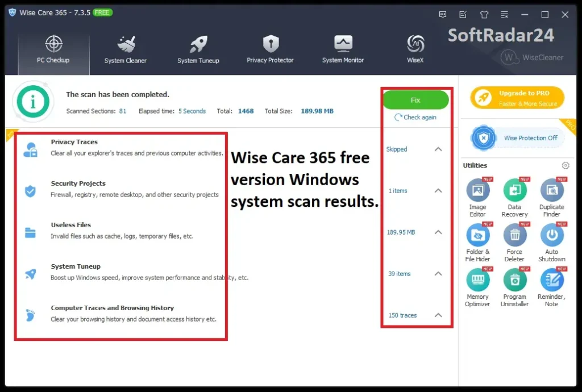Open the skin/theme selector in title bar
Image resolution: width=582 pixels, height=392 pixels.
pyautogui.click(x=484, y=14)
